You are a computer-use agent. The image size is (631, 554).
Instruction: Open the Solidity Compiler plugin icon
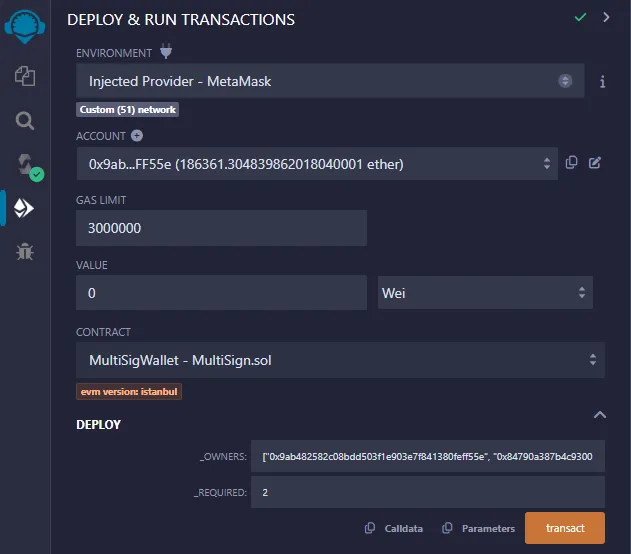coord(25,165)
